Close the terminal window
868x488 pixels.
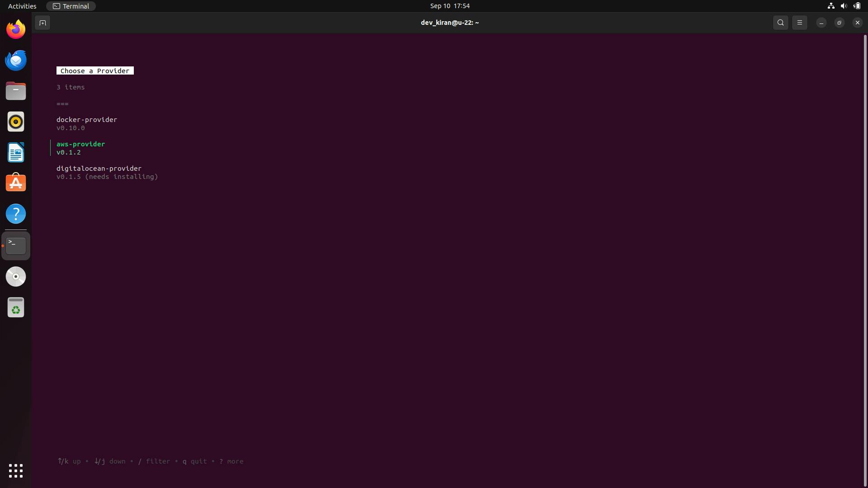click(x=857, y=23)
